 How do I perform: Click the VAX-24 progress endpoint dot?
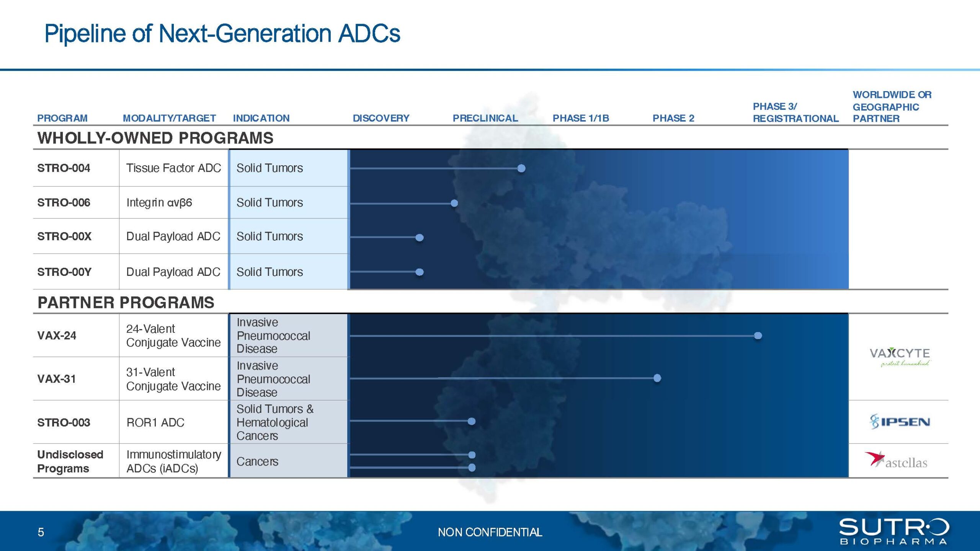(758, 336)
